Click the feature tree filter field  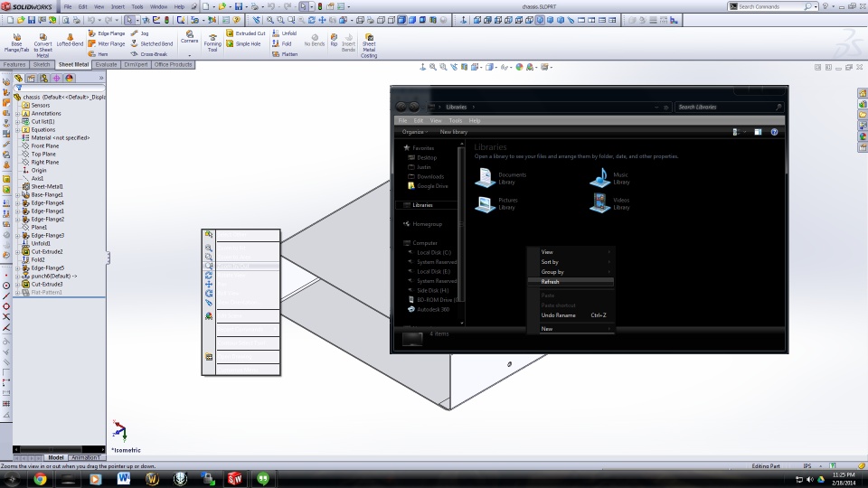click(60, 88)
